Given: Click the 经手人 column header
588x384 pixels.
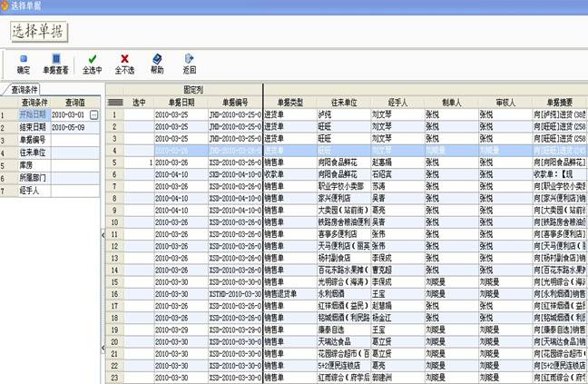Looking at the screenshot, I should [397, 103].
